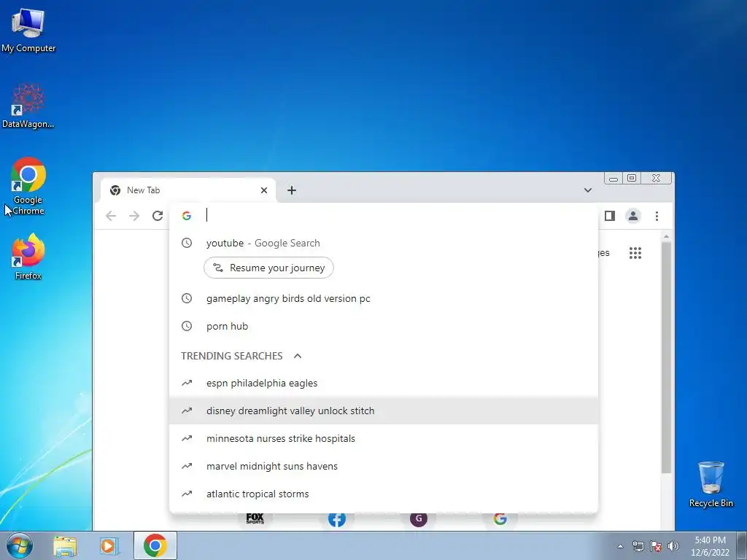The width and height of the screenshot is (747, 560).
Task: Open network icon in system tray
Action: tap(638, 546)
